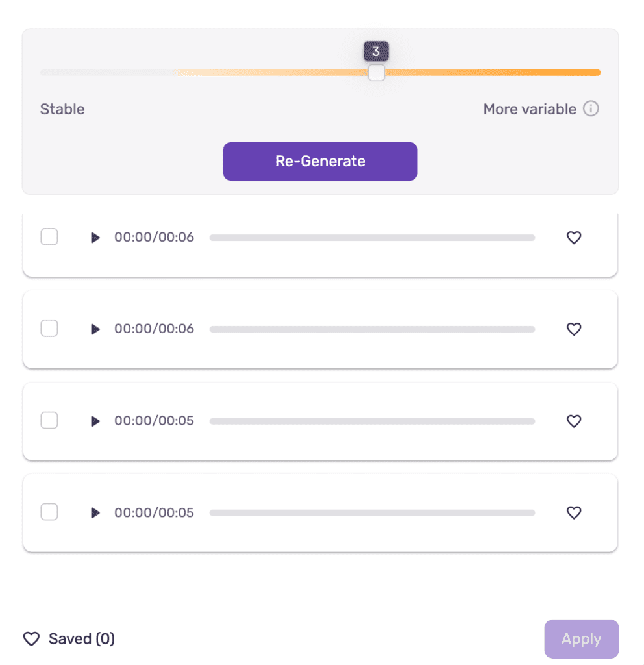644x665 pixels.
Task: Click the heart icon next to Saved
Action: (31, 638)
